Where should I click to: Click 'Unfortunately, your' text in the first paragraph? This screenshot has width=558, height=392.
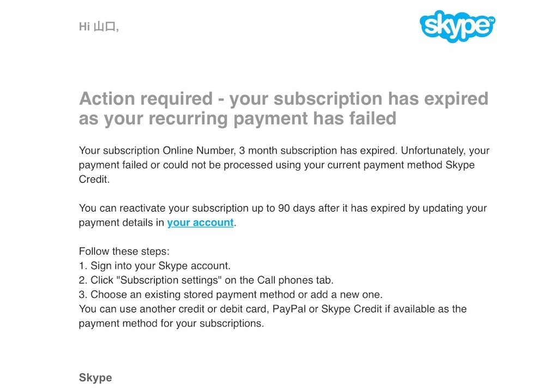click(x=445, y=150)
